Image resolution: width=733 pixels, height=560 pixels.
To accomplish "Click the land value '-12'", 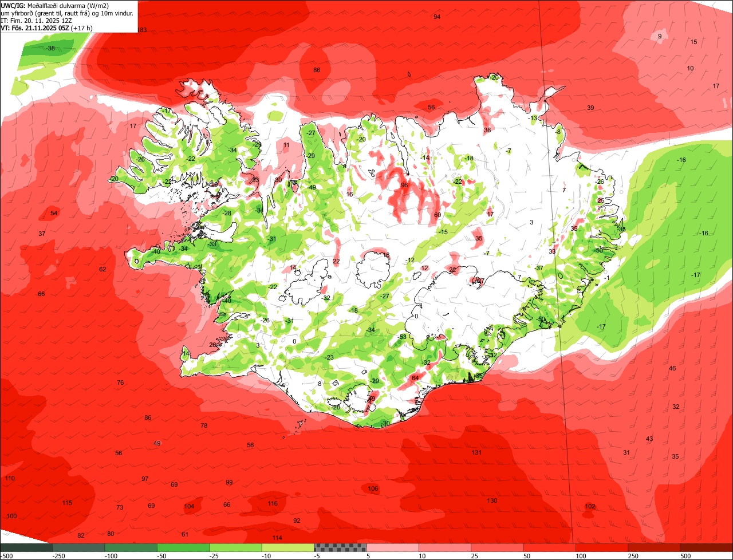I will (409, 260).
